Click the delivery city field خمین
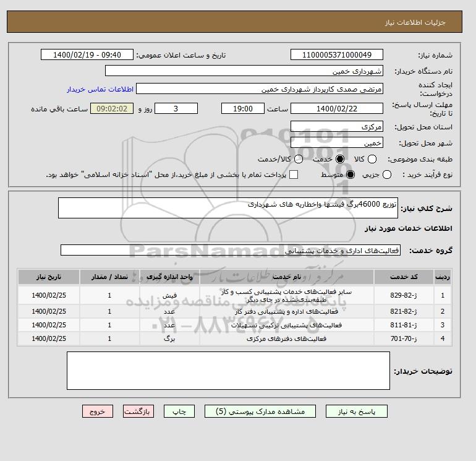Image resolution: width=476 pixels, height=461 pixels. click(337, 142)
